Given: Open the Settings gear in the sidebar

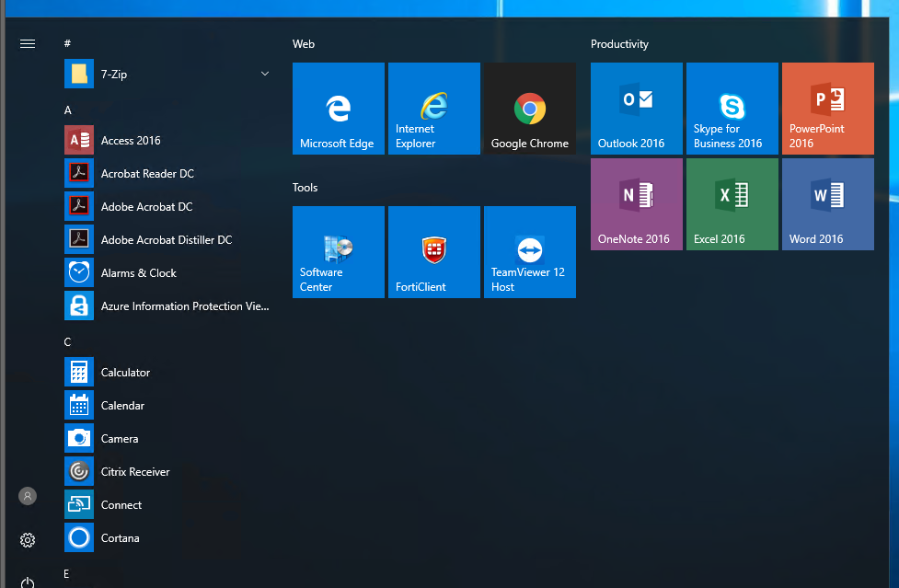Looking at the screenshot, I should pyautogui.click(x=28, y=539).
